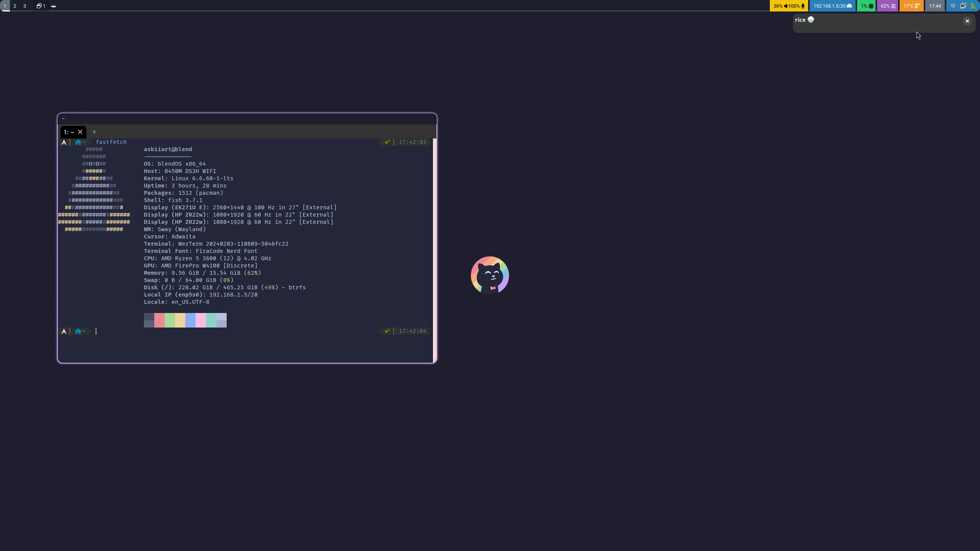The width and height of the screenshot is (980, 551).
Task: Click the 'Locale: en_US.UTF-8' line
Action: point(176,302)
